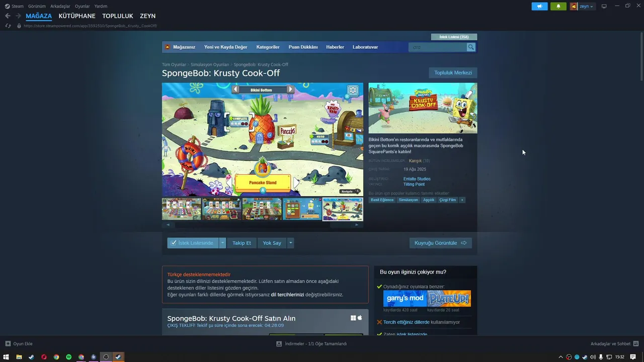The width and height of the screenshot is (644, 362).
Task: Open Spotify from the taskbar
Action: 68,357
